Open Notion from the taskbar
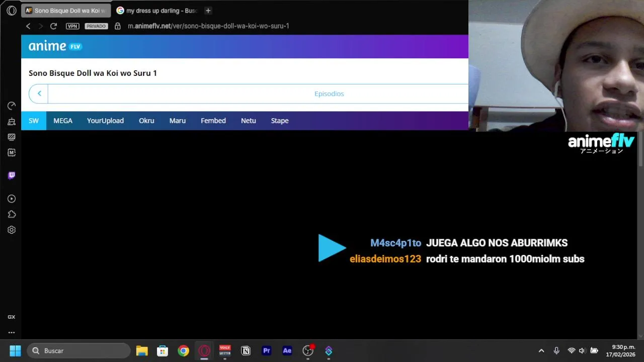Viewport: 644px width, 362px height. point(246,350)
